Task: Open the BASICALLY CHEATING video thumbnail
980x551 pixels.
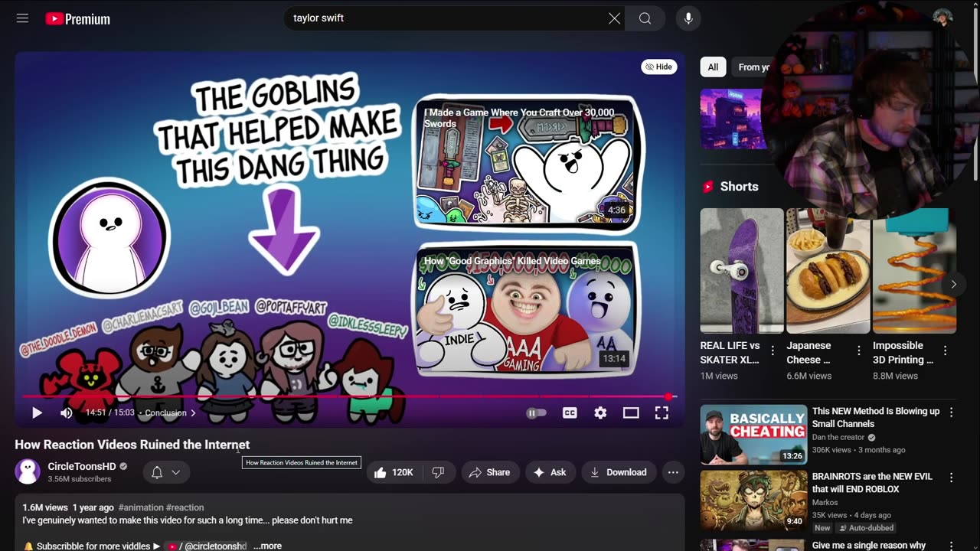Action: point(753,435)
